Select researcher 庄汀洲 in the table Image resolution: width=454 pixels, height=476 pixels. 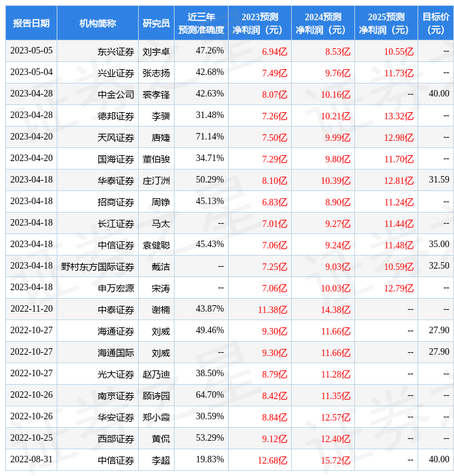click(156, 181)
